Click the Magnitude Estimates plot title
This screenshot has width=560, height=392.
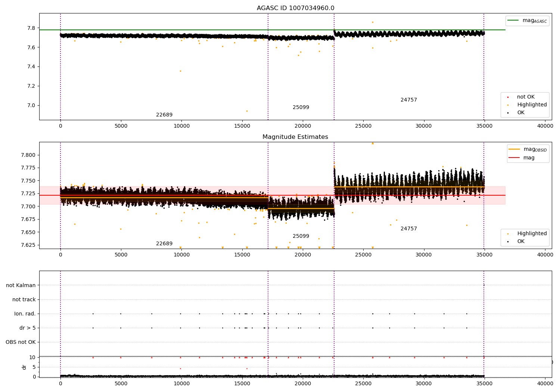295,137
